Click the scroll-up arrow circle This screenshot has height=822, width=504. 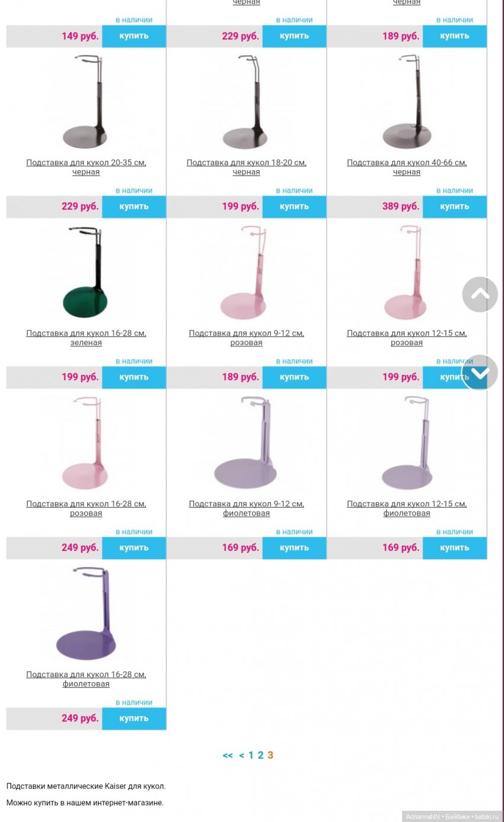click(480, 294)
